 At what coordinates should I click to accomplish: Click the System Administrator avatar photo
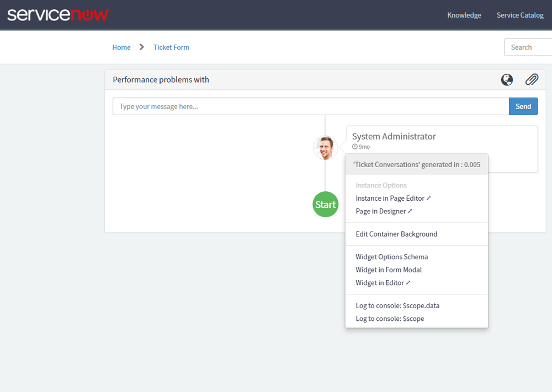[x=325, y=147]
